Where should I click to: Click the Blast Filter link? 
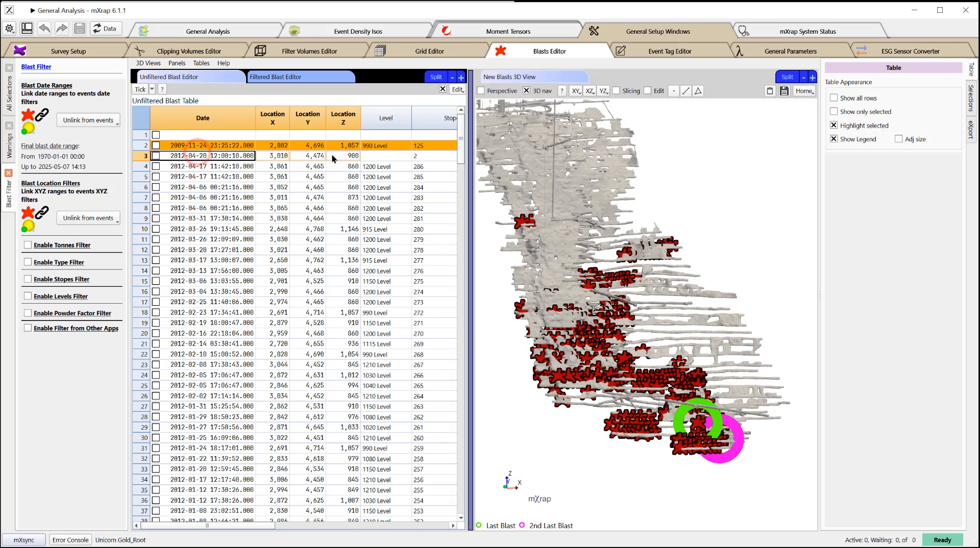point(36,66)
